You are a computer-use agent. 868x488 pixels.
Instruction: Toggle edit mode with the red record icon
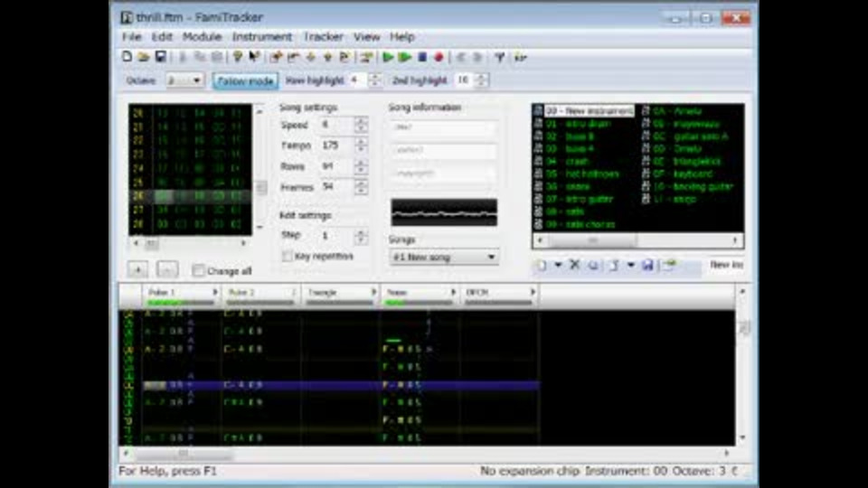point(439,57)
